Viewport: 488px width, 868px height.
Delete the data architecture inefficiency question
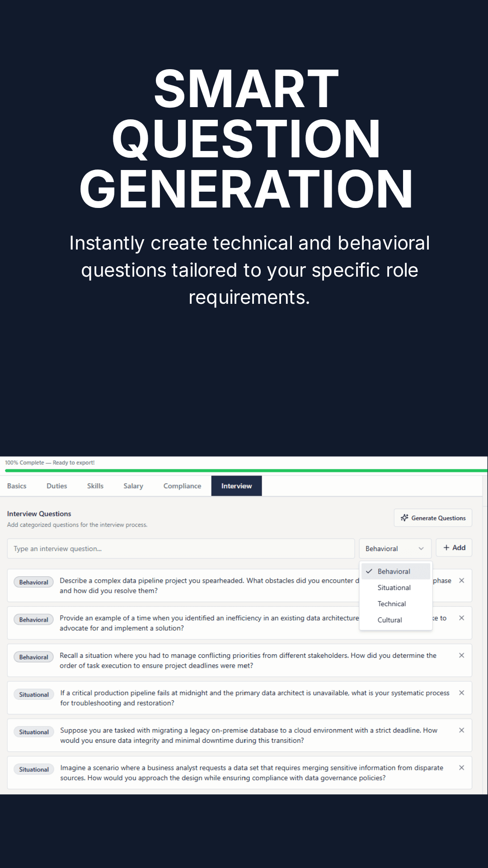pos(461,618)
